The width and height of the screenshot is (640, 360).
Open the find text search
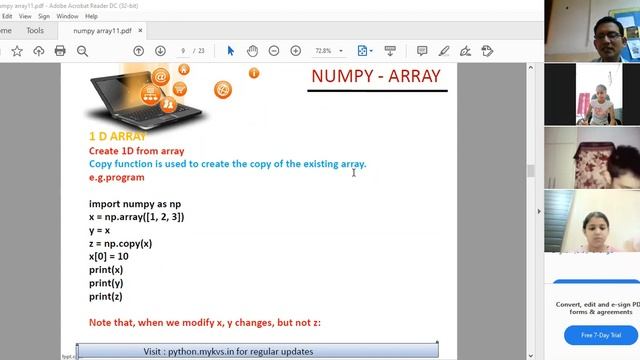(82, 51)
